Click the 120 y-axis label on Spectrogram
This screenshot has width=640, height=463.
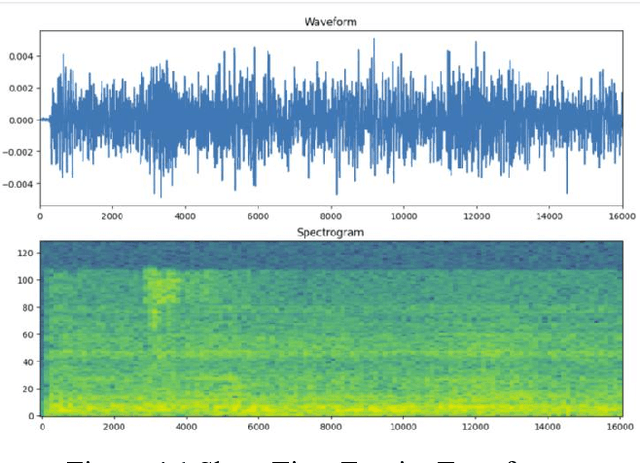coord(25,253)
